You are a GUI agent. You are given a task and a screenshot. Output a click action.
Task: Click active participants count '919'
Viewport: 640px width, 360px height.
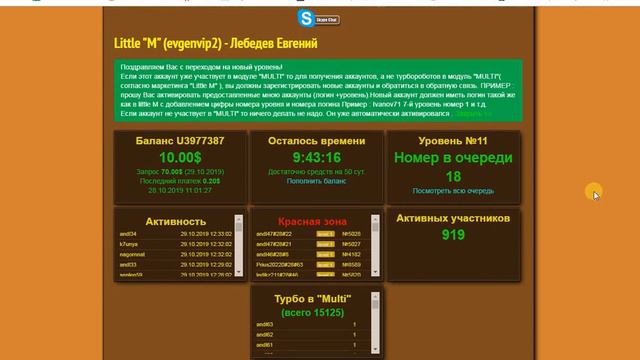453,235
